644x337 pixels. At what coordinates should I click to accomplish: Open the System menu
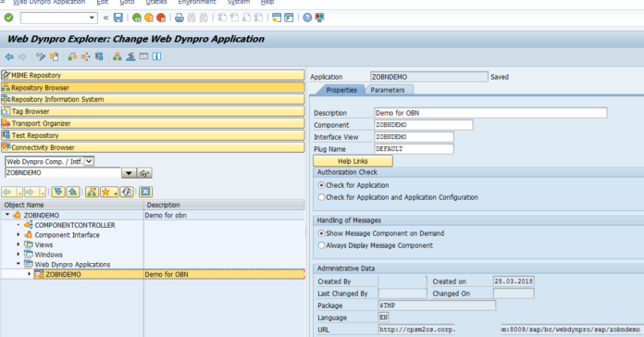pos(238,2)
